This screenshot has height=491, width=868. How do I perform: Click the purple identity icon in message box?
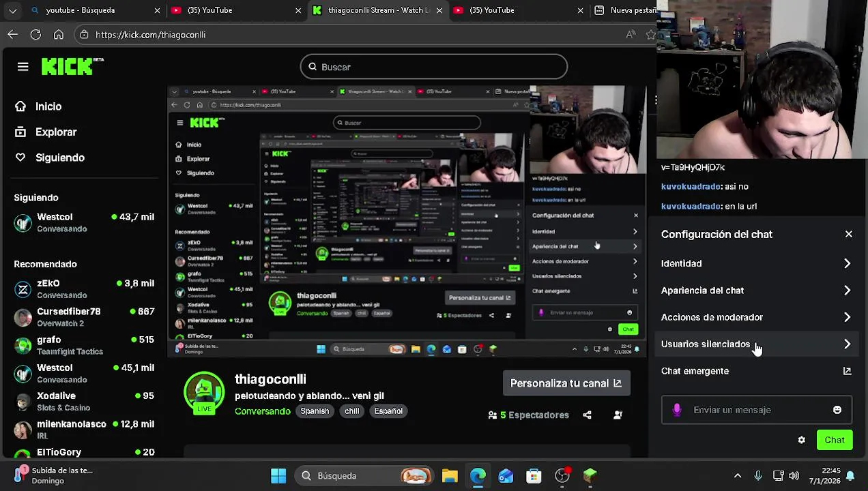tap(677, 410)
